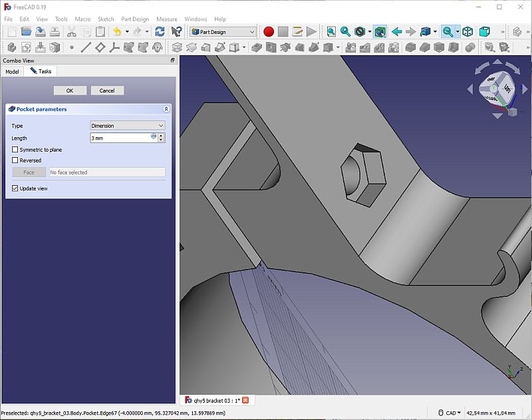Toggle the bounding box selection icon
This screenshot has height=420, width=532.
point(380,32)
